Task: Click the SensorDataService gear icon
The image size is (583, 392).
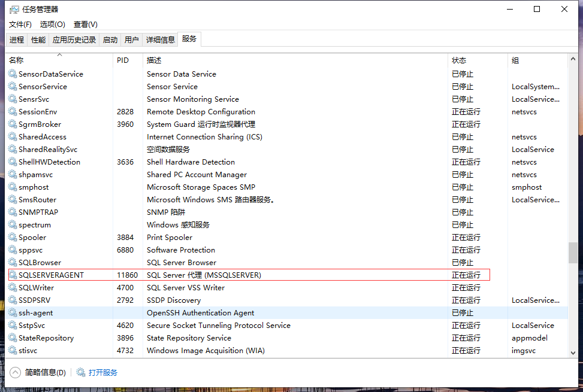Action: 13,74
